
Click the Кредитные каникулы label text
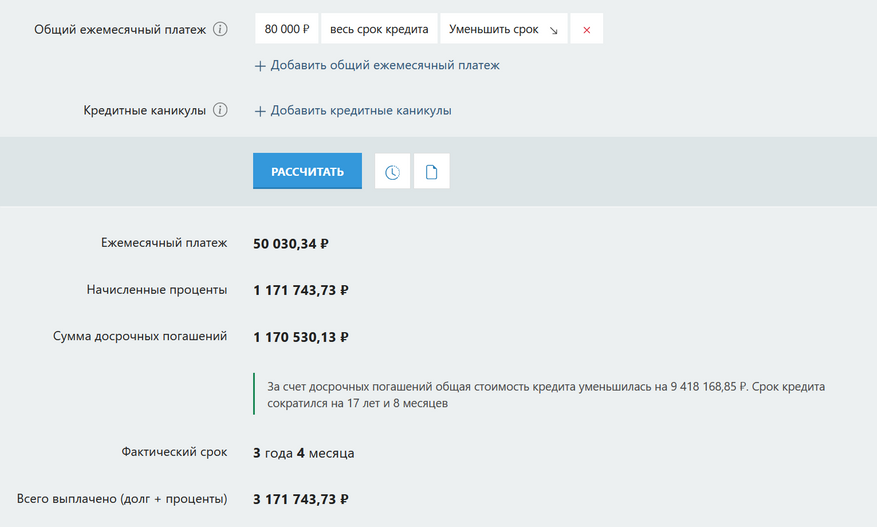[145, 110]
